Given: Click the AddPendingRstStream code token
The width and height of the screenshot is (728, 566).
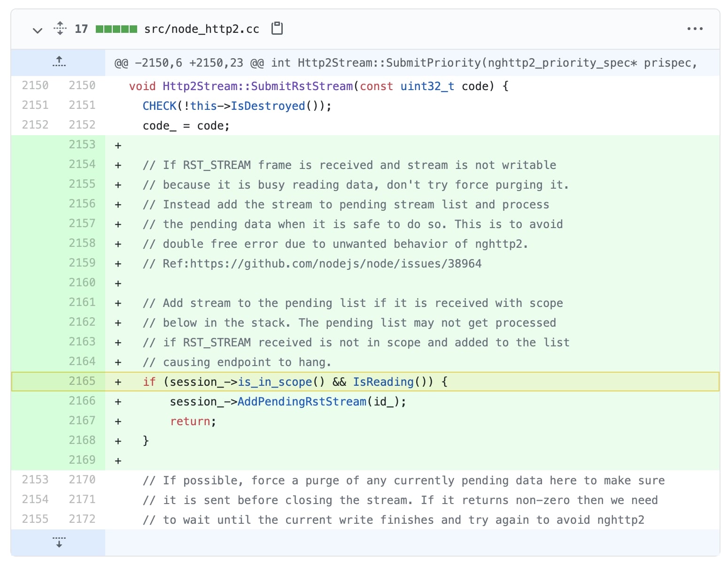Looking at the screenshot, I should [x=302, y=402].
